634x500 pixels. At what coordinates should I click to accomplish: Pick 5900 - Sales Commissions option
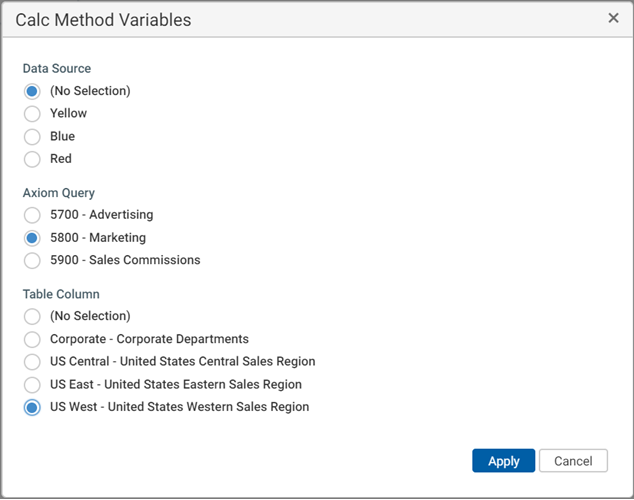point(32,260)
